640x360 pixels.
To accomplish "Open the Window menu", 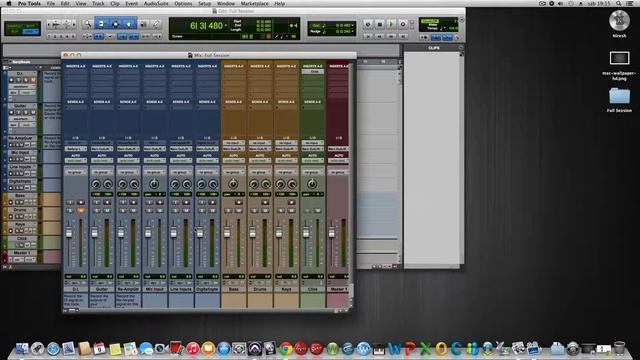I will coord(226,3).
